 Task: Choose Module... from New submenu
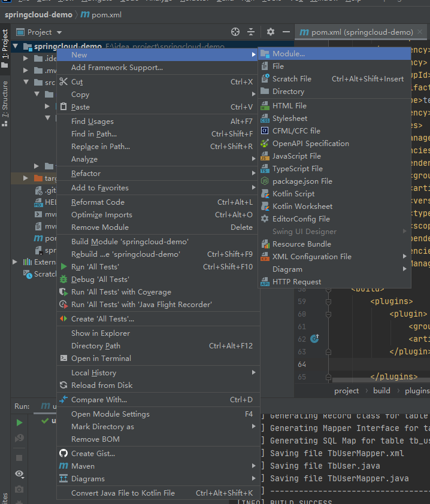335,54
